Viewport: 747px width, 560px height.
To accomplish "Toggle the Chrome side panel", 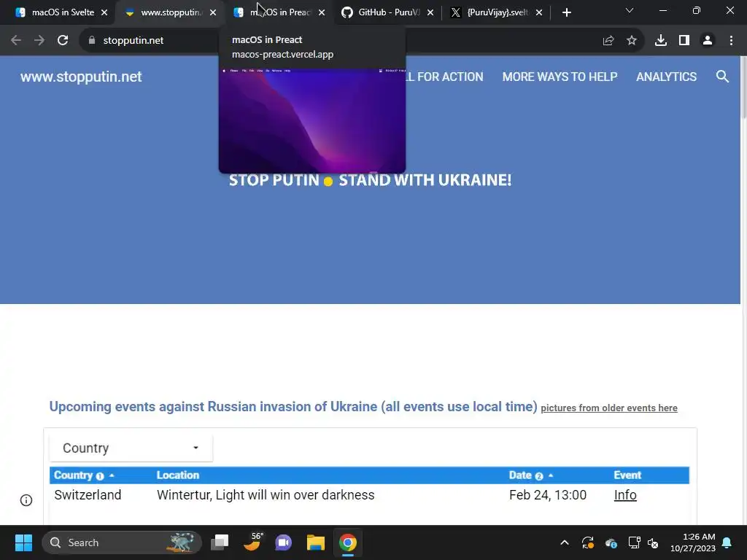I will click(684, 41).
